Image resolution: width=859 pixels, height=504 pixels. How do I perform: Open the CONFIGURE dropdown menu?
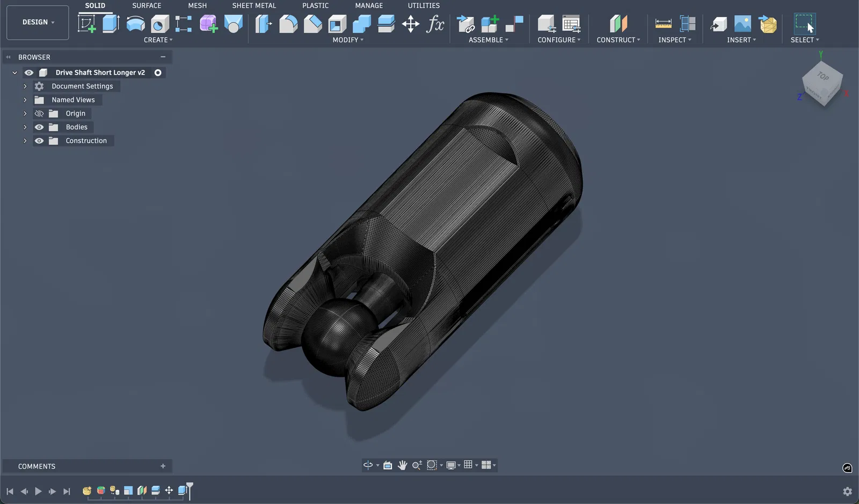click(559, 40)
